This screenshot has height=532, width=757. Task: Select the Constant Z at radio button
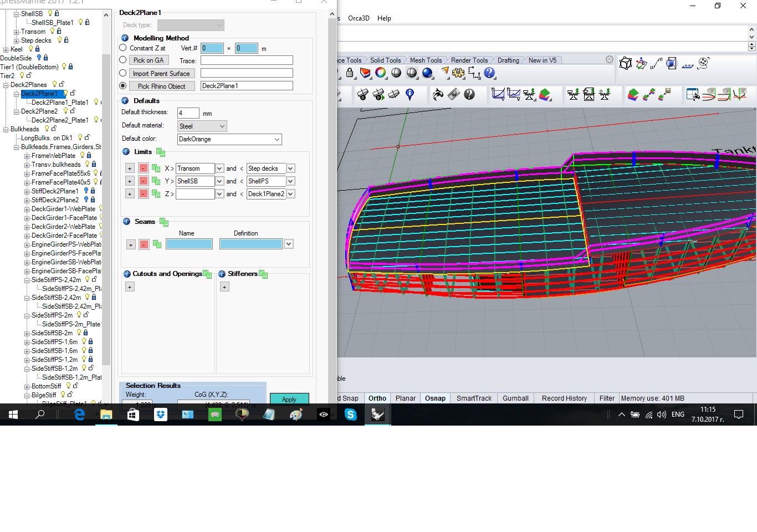(x=123, y=48)
